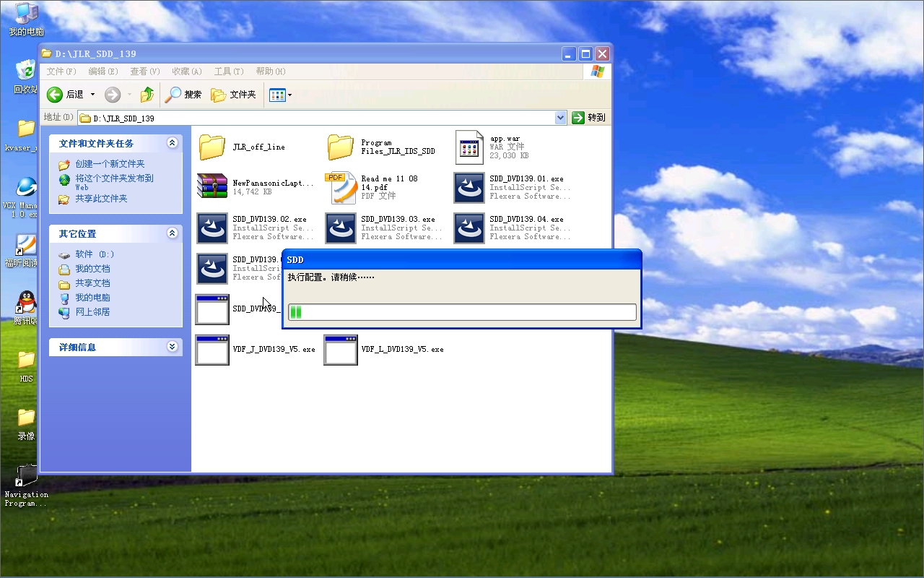Select the SDD_DVD139.03.exe installer icon

click(x=341, y=228)
